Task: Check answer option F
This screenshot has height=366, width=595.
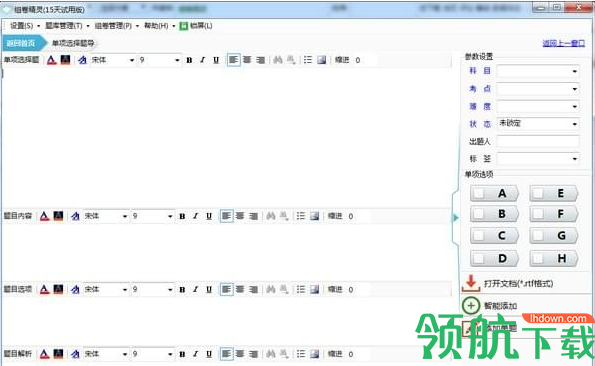Action: (538, 214)
